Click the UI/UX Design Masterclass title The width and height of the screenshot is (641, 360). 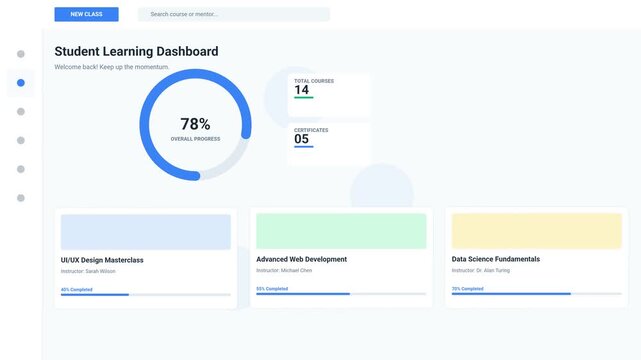tap(102, 260)
